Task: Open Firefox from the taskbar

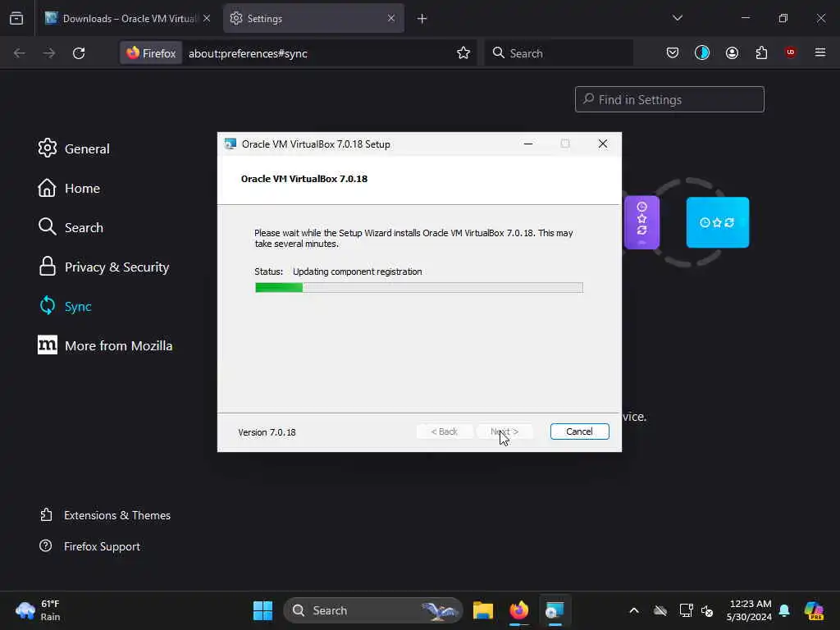Action: click(x=518, y=610)
